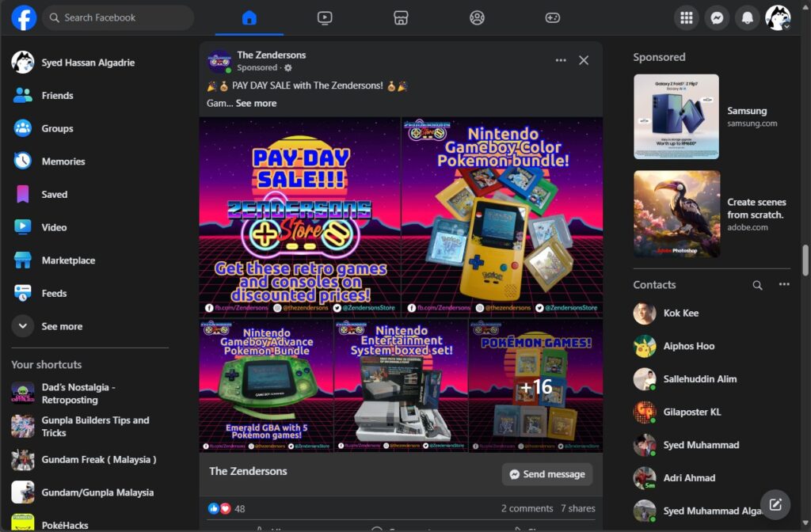
Task: Click The Zendersons label above Send message
Action: 248,472
